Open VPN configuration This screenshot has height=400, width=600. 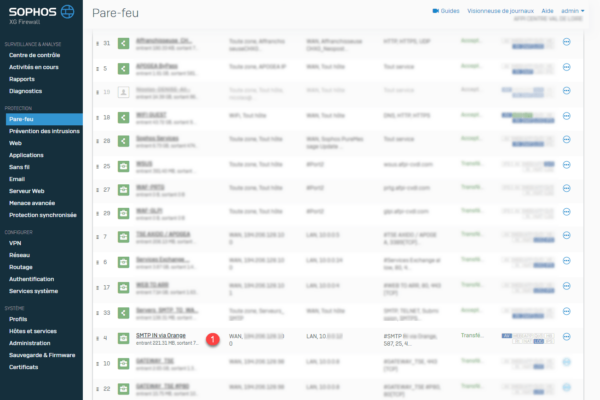pyautogui.click(x=15, y=243)
